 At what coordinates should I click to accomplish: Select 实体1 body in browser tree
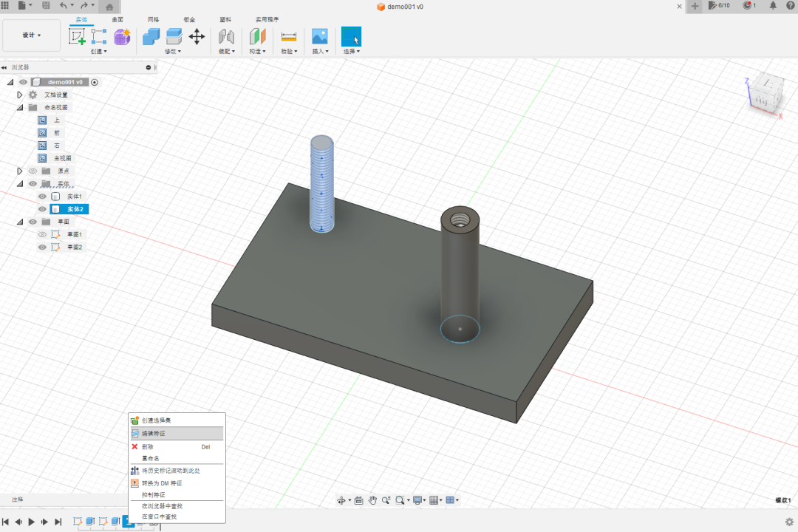coord(75,197)
